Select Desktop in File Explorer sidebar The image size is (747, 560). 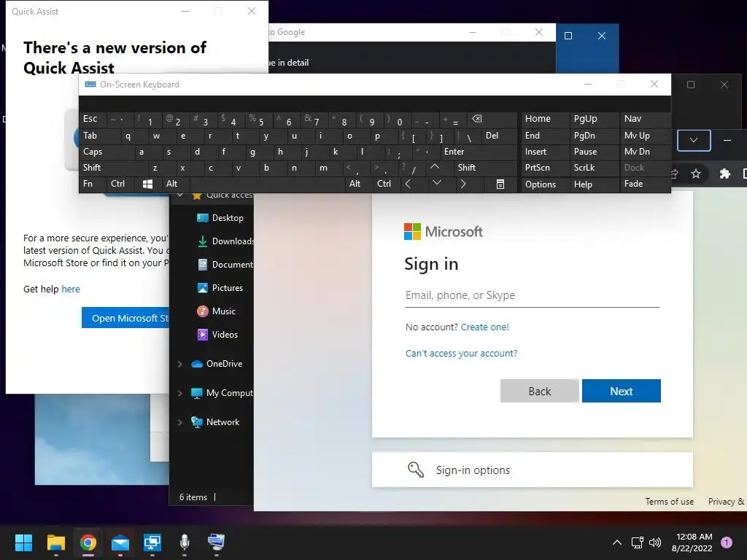(220, 218)
